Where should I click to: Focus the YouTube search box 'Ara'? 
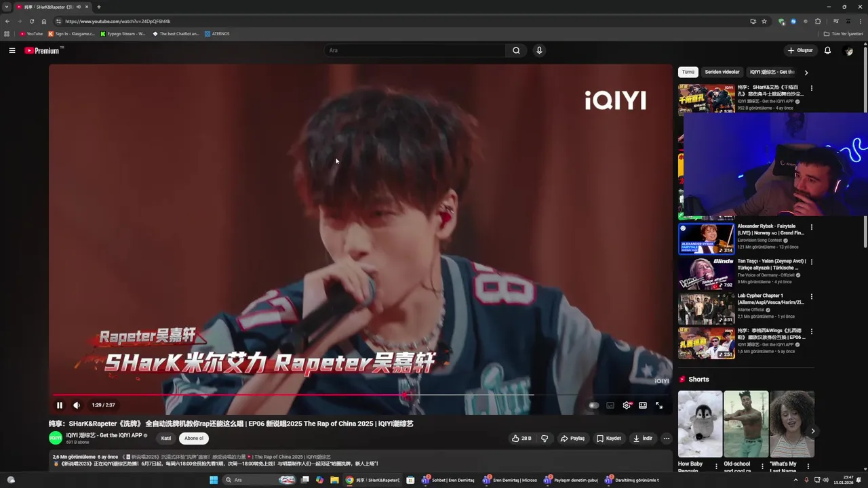pyautogui.click(x=414, y=50)
